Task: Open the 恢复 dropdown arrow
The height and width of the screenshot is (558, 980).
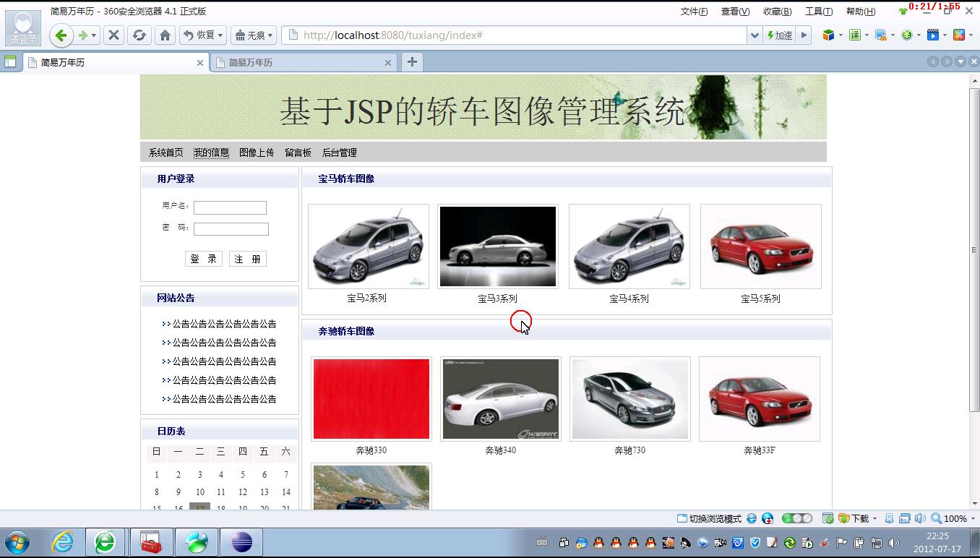Action: tap(220, 35)
